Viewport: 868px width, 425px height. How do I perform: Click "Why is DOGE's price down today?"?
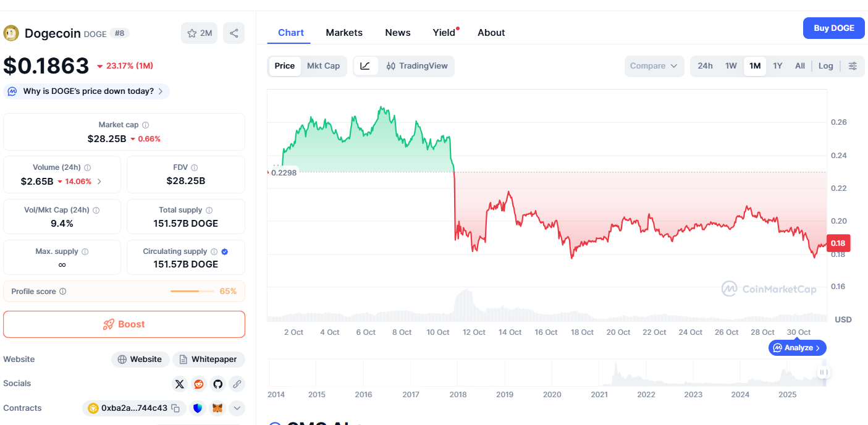tap(86, 91)
